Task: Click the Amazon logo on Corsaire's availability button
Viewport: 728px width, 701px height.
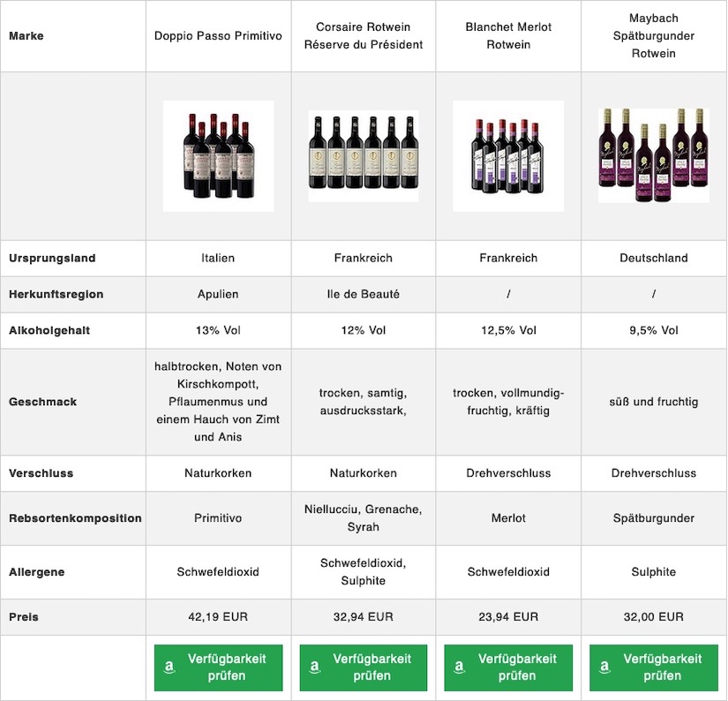Action: (x=315, y=668)
